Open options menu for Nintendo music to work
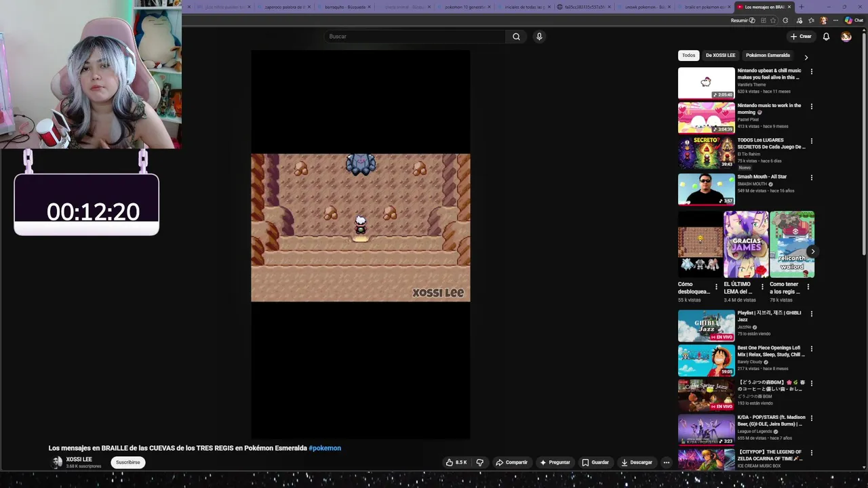Viewport: 868px width, 488px height. (811, 106)
